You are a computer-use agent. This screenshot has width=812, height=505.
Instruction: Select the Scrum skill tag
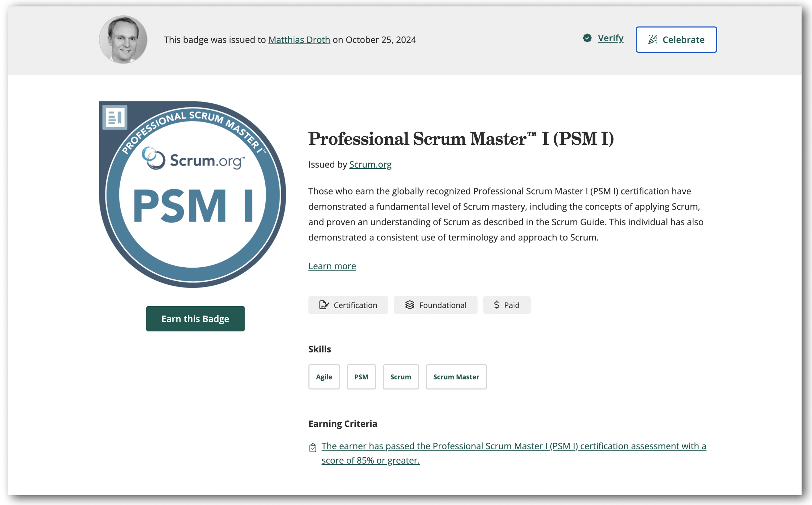click(x=400, y=377)
